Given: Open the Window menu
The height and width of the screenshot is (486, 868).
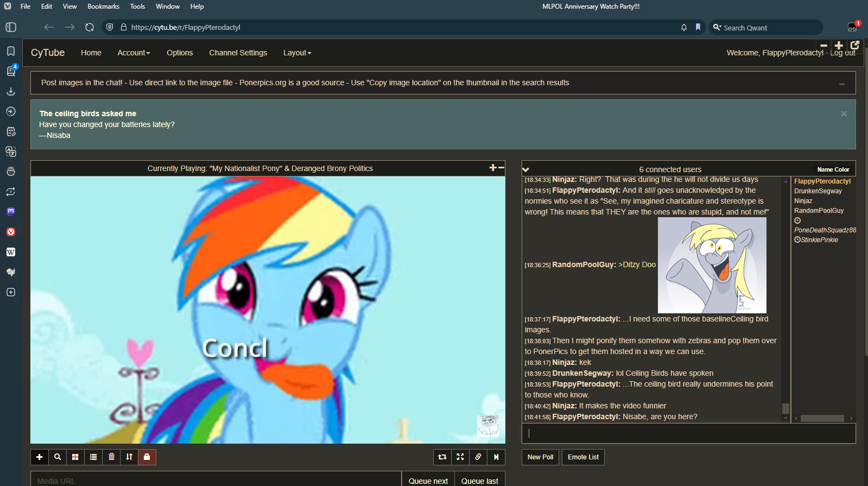Looking at the screenshot, I should tap(168, 7).
